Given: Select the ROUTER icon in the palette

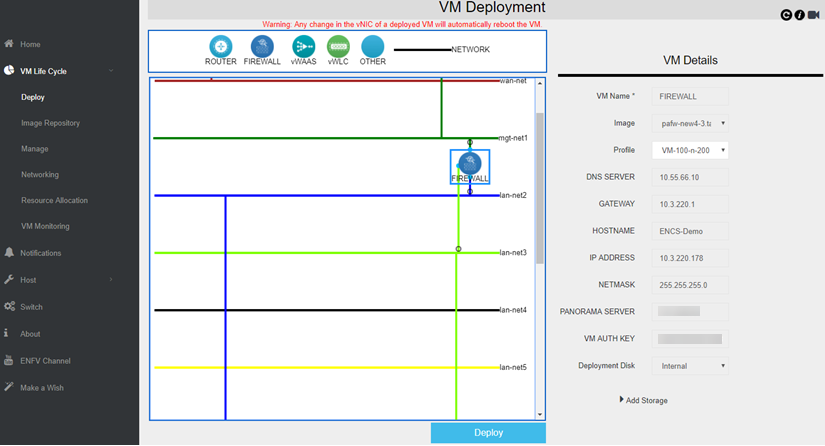Looking at the screenshot, I should pyautogui.click(x=221, y=46).
